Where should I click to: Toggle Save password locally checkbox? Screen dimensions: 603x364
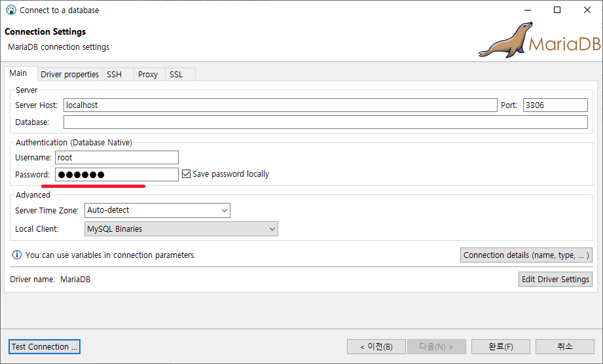[186, 174]
